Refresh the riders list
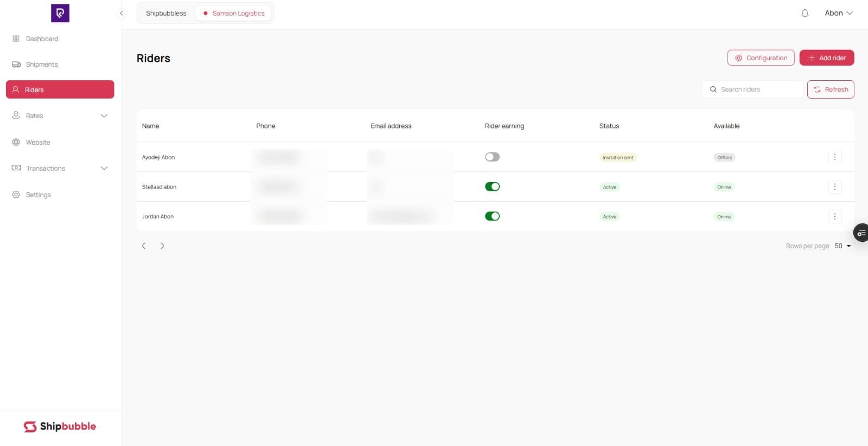Screen dimensions: 868x446 (831, 89)
